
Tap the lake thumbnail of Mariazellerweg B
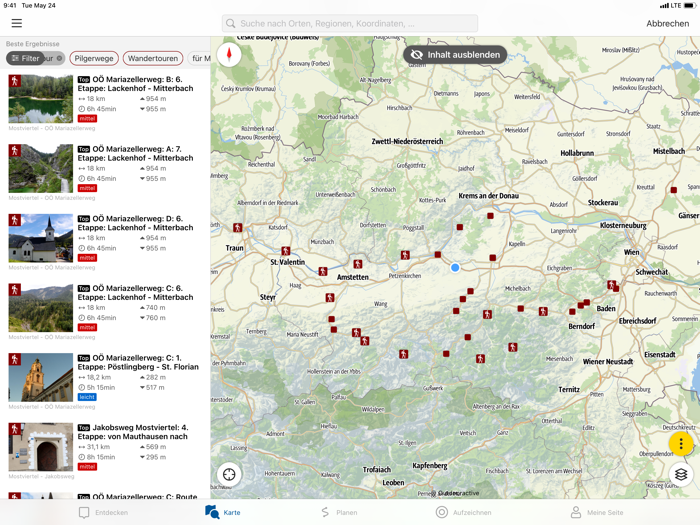pos(41,99)
